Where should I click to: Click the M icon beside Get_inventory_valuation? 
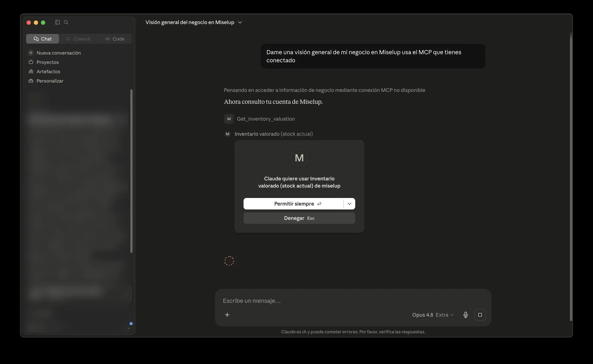click(229, 119)
